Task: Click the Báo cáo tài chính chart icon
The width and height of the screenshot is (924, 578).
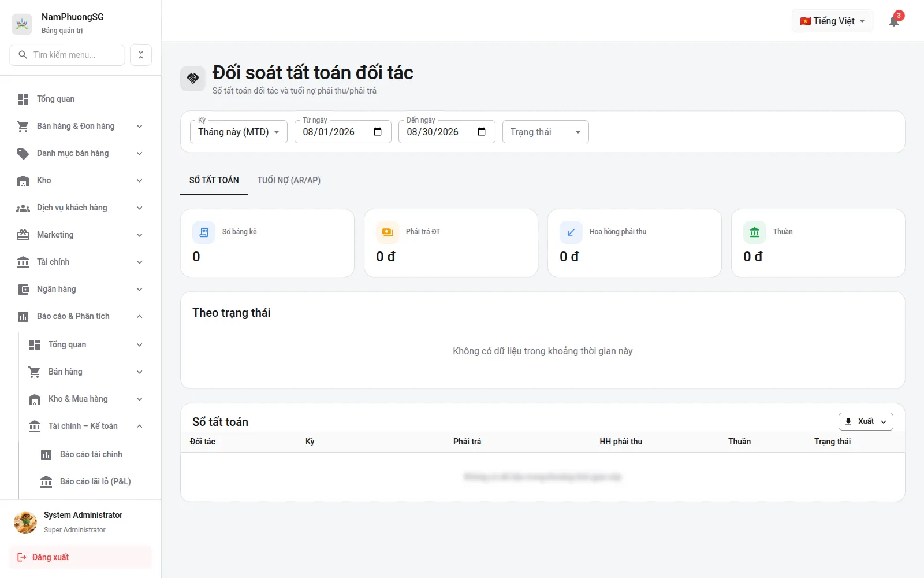Action: (x=46, y=455)
